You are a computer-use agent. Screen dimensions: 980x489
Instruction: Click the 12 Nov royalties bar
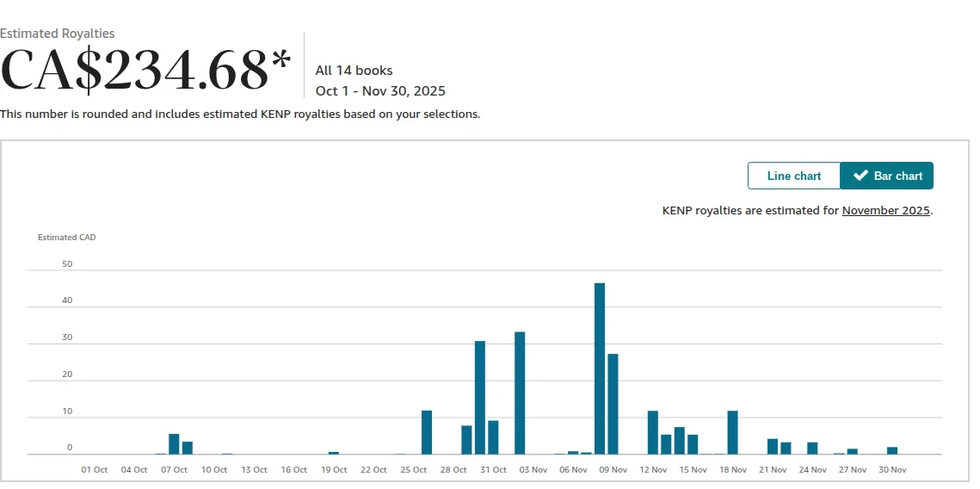653,432
